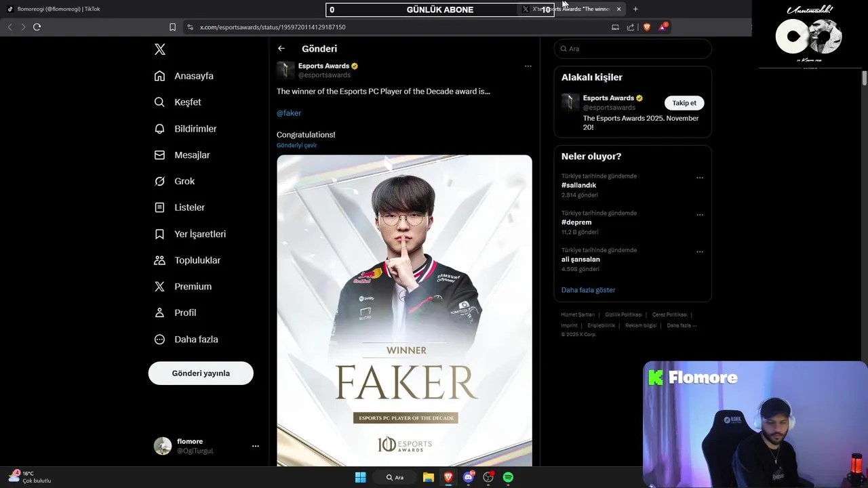
Task: Open flomore account switcher menu
Action: point(256,446)
